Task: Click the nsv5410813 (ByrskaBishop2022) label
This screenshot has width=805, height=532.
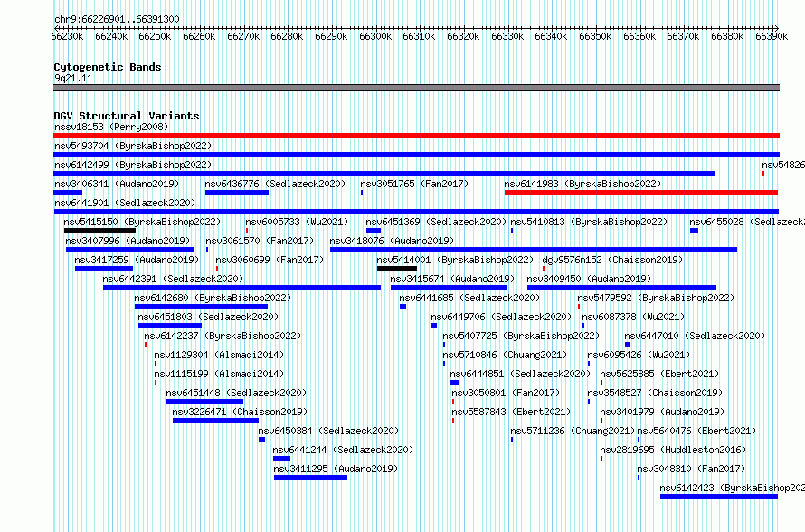Action: (x=589, y=222)
